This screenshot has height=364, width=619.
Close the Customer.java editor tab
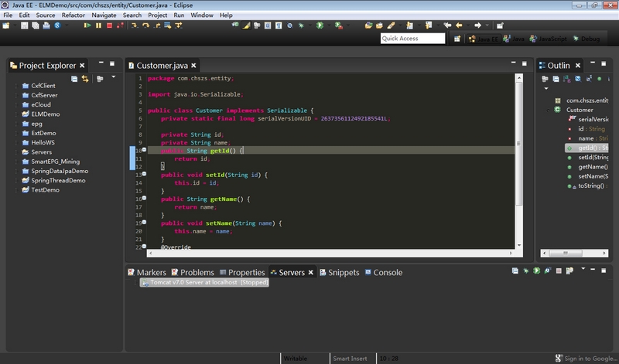193,66
